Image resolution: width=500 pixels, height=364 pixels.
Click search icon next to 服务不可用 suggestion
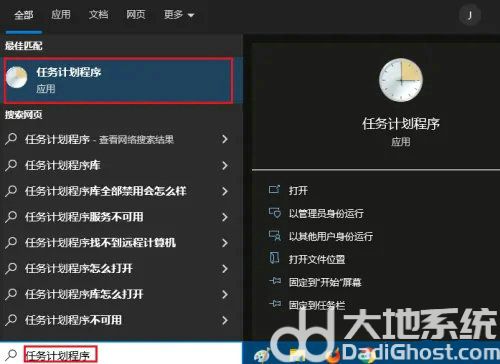pyautogui.click(x=11, y=217)
